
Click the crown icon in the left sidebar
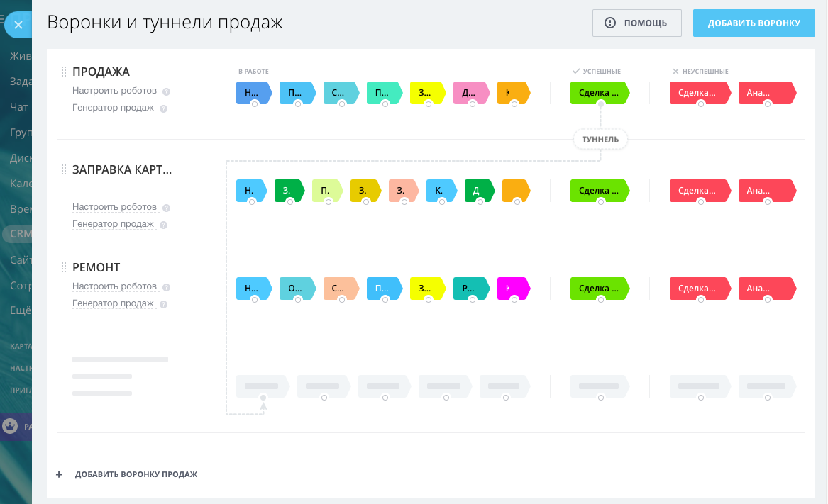point(11,426)
